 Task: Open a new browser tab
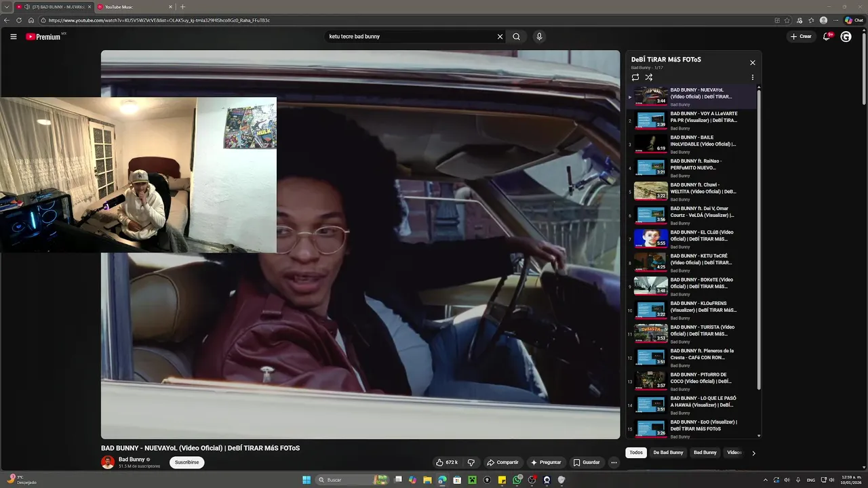182,7
